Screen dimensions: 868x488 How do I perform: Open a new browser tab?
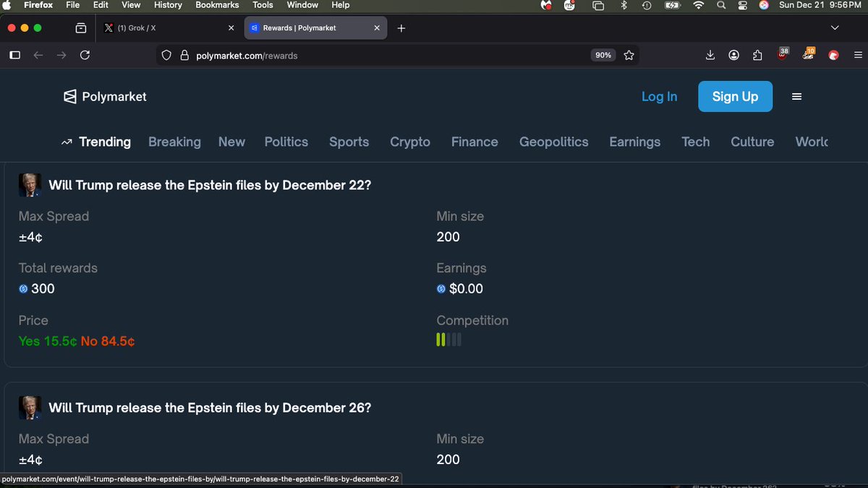(401, 28)
